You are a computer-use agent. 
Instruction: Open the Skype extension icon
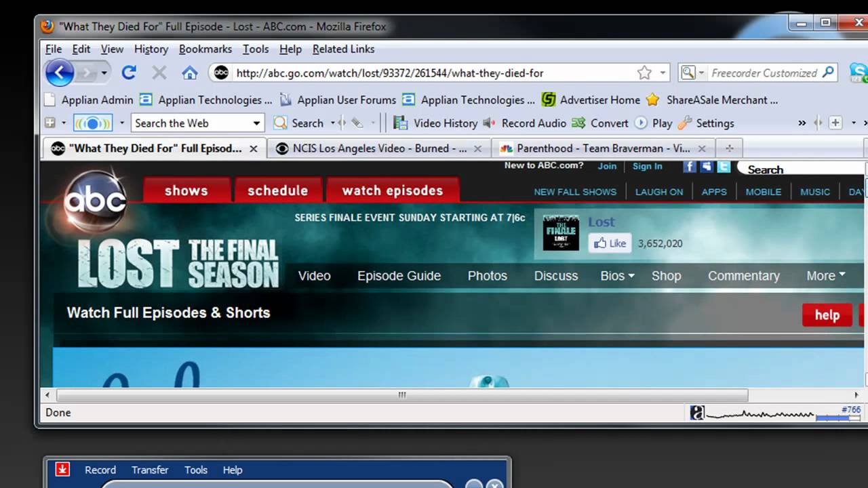(858, 72)
